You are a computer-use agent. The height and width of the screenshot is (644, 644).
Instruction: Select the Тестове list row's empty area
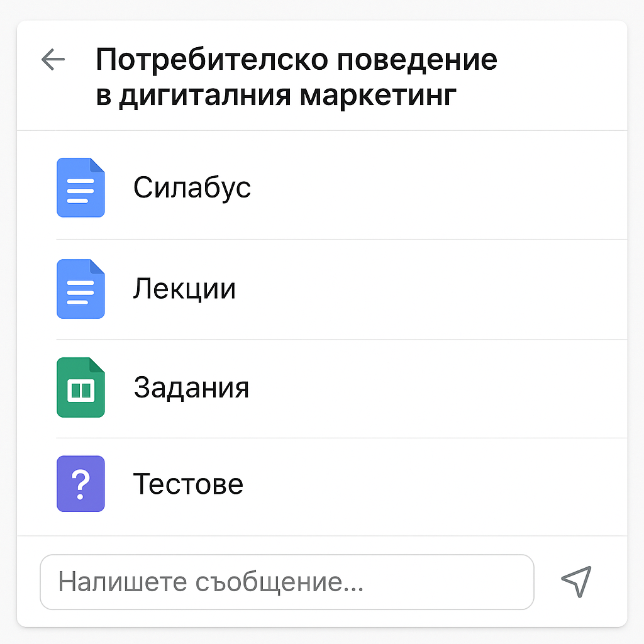pyautogui.click(x=440, y=484)
